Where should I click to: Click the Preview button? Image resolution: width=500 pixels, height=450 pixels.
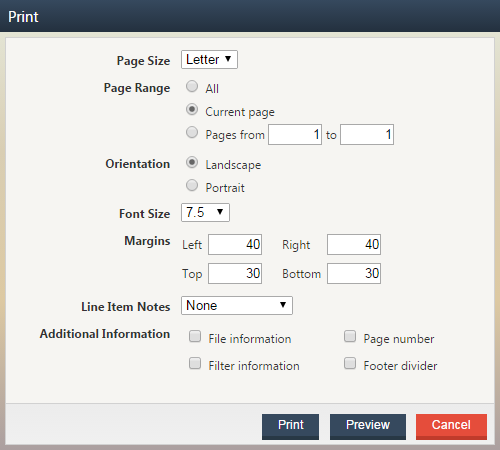(368, 427)
